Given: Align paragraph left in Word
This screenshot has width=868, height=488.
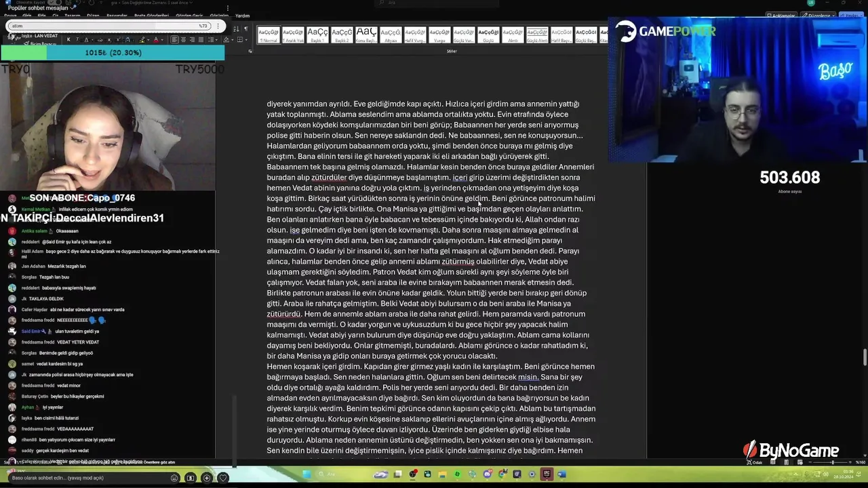Looking at the screenshot, I should 174,39.
